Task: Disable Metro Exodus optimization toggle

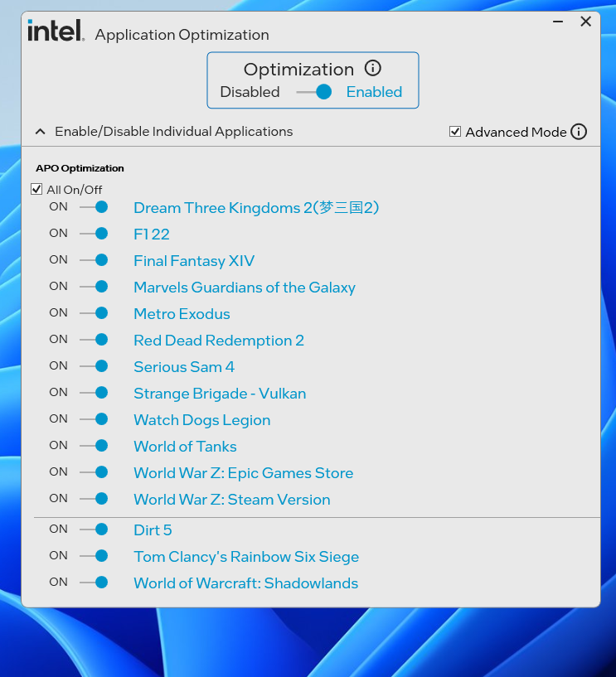Action: click(94, 313)
